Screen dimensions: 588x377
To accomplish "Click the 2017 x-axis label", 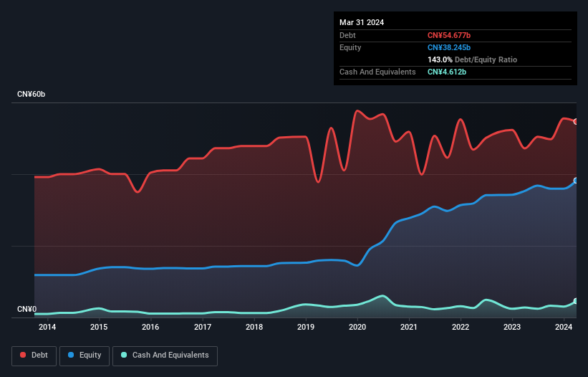I will [x=203, y=327].
